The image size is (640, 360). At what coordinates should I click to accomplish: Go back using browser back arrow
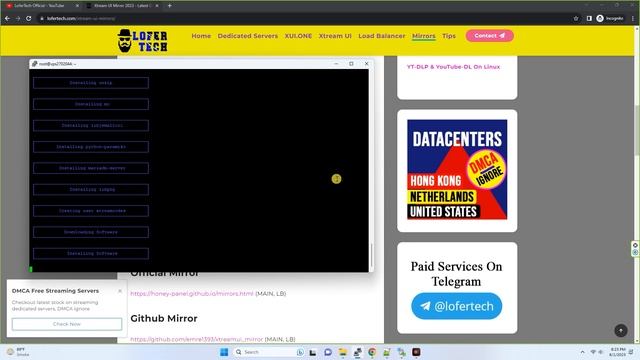coord(7,18)
